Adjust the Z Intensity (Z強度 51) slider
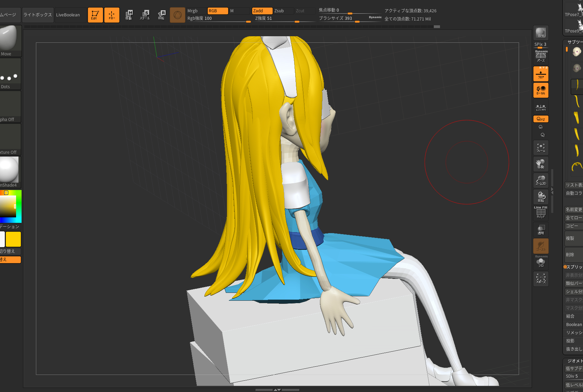The width and height of the screenshot is (583, 392). click(x=285, y=18)
